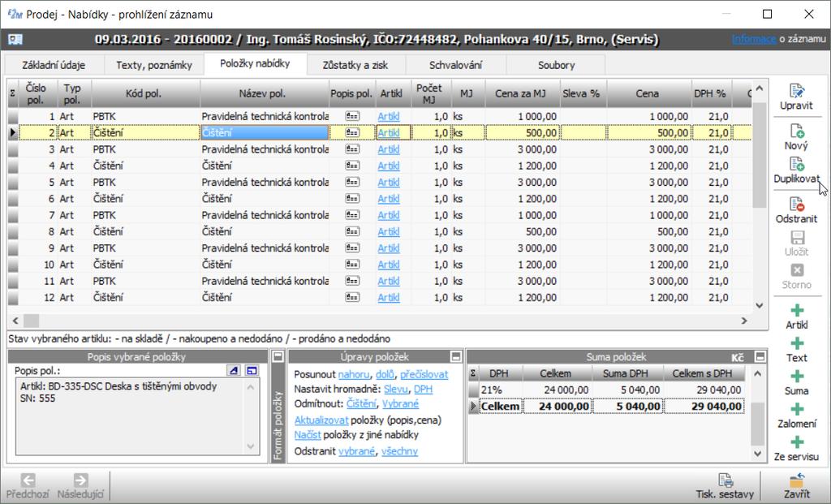This screenshot has width=831, height=504.
Task: Open Artikl link in row 3
Action: 389,149
